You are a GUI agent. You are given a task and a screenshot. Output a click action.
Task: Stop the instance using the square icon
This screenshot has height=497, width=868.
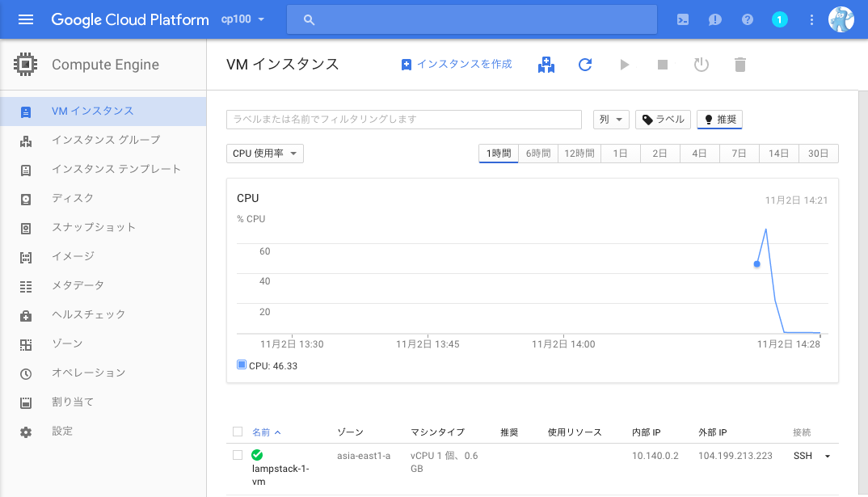coord(663,64)
